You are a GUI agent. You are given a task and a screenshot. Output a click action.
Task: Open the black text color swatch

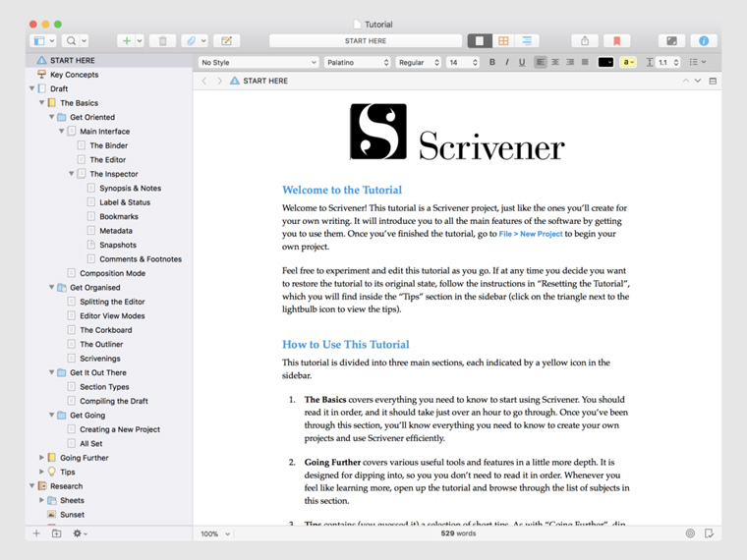click(605, 62)
